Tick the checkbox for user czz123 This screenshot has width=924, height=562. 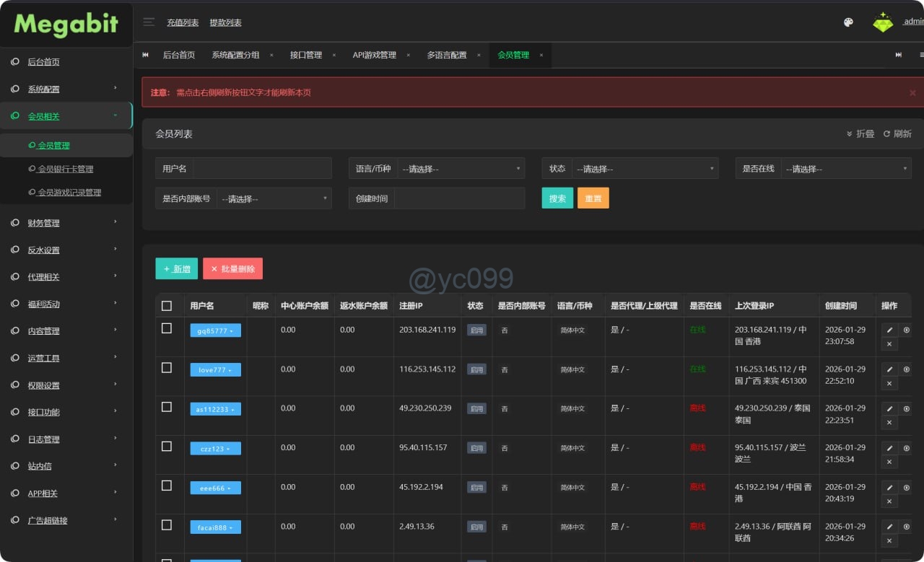[167, 447]
